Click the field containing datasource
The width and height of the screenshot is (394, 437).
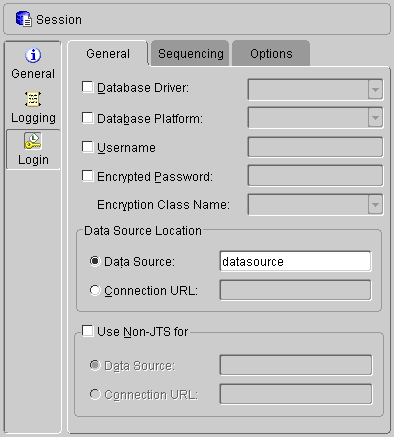[x=295, y=261]
